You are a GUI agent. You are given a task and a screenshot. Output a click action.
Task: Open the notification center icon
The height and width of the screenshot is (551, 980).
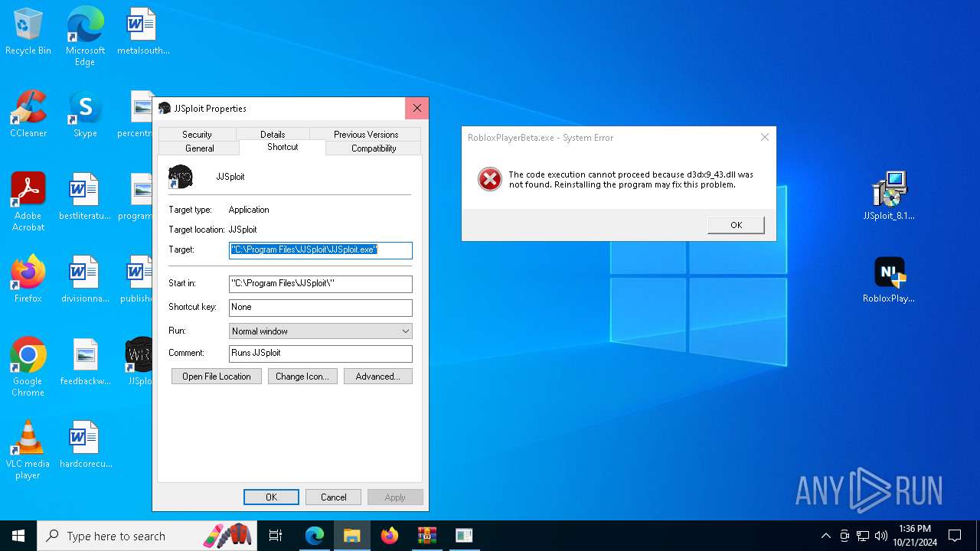955,536
